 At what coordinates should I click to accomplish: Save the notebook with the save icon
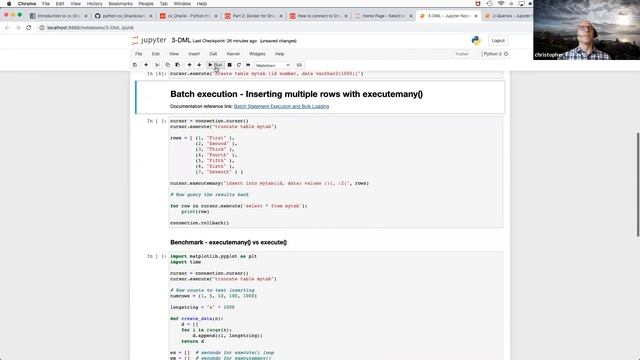(x=135, y=65)
